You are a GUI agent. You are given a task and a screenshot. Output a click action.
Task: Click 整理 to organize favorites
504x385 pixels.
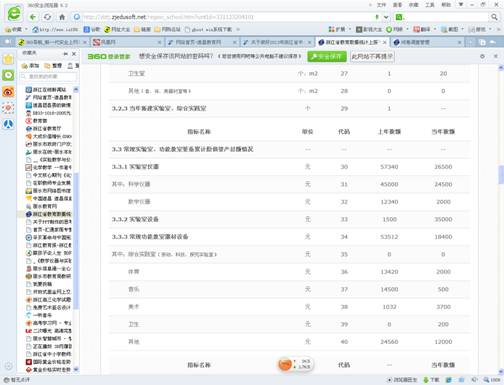click(x=53, y=66)
